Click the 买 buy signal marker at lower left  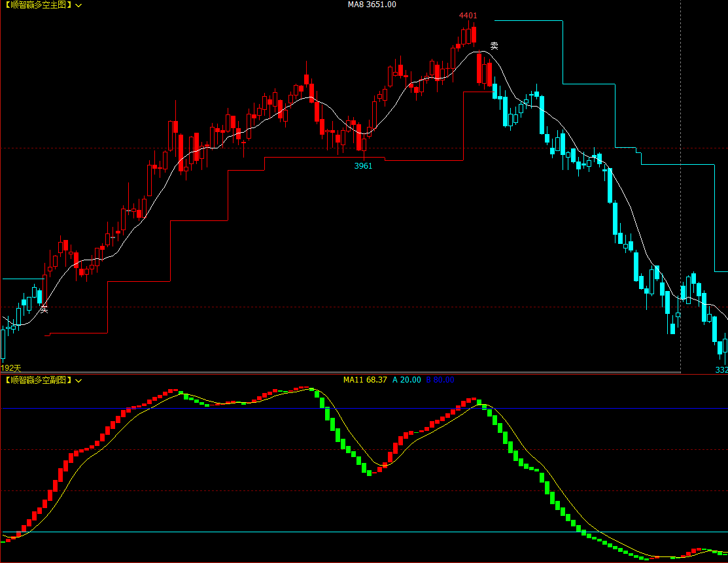click(x=44, y=309)
